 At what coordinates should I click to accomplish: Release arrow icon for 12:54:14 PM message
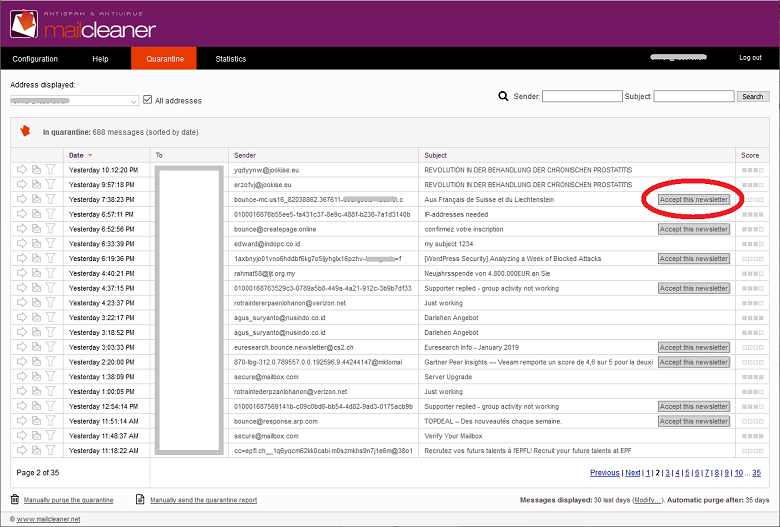(x=21, y=406)
